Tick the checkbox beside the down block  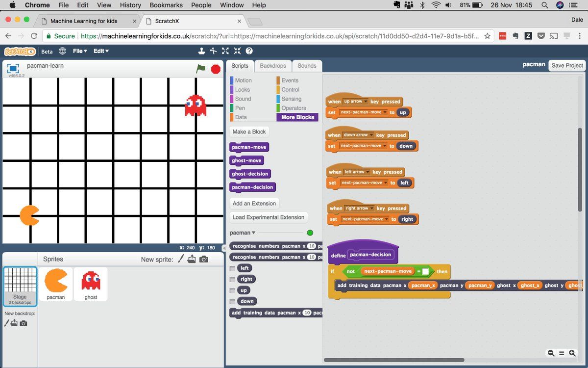[232, 301]
